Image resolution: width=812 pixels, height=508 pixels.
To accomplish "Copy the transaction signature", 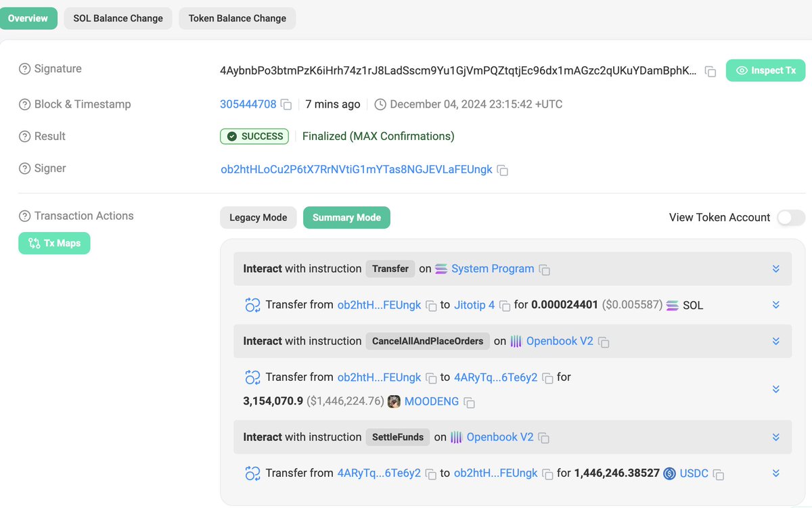I will [710, 71].
